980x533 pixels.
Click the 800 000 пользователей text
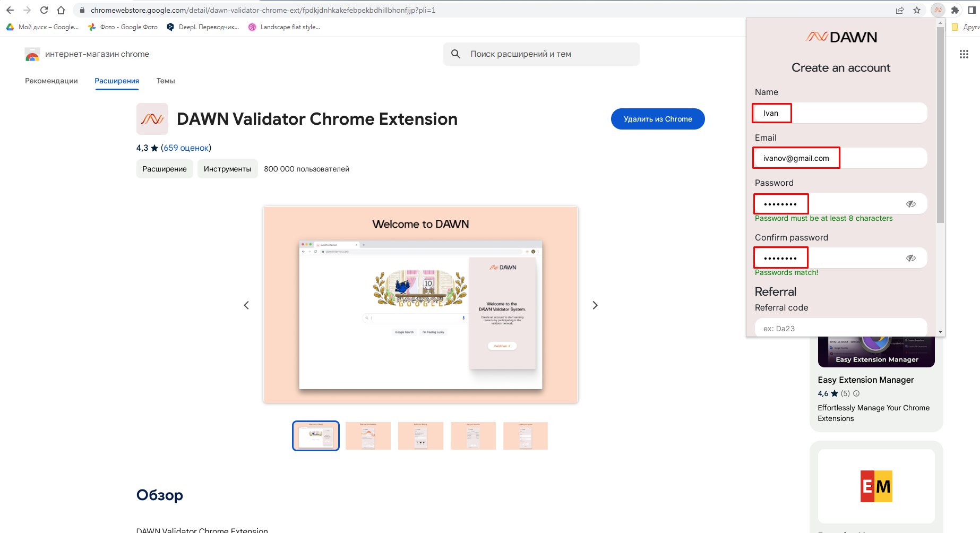click(x=307, y=169)
